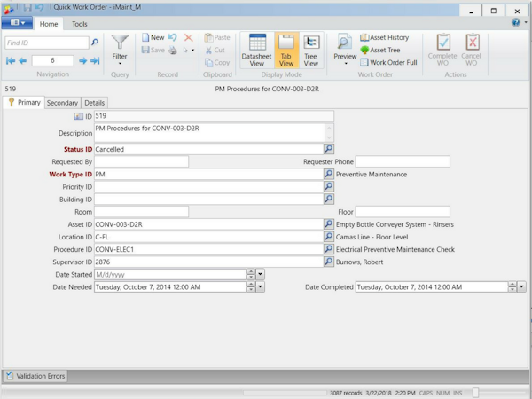Select the Details tab
532x399 pixels.
click(95, 103)
